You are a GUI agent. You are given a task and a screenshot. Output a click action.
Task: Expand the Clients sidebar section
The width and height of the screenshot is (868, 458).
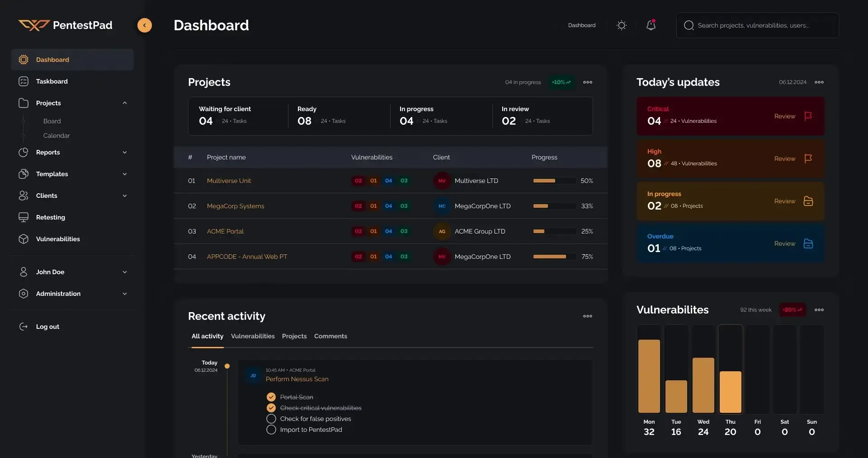(x=125, y=196)
